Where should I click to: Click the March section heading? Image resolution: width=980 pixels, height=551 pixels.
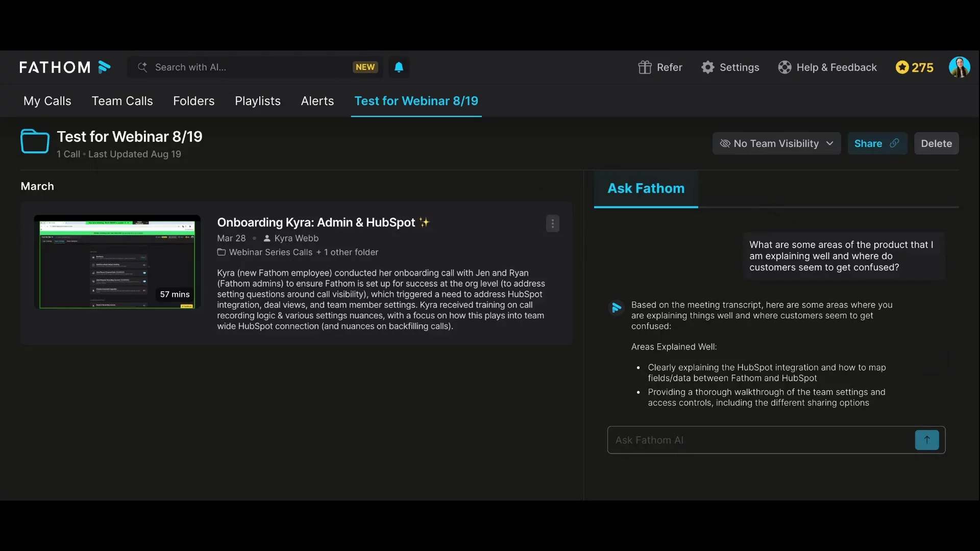(x=37, y=186)
